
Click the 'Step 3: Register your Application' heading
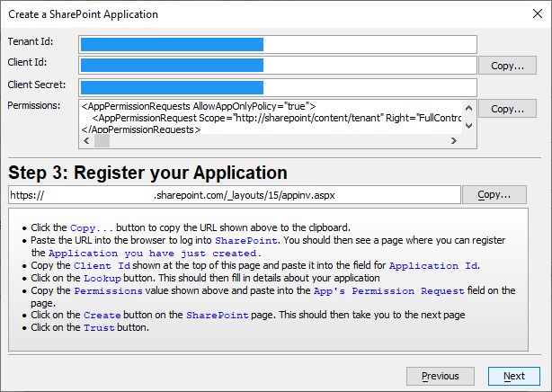(147, 173)
